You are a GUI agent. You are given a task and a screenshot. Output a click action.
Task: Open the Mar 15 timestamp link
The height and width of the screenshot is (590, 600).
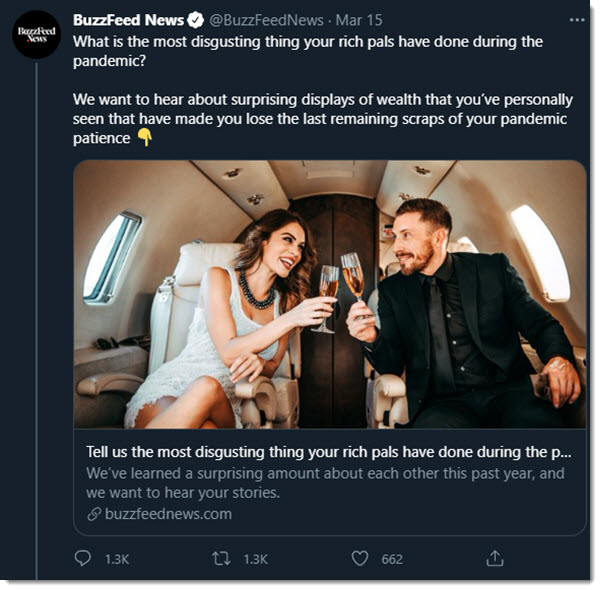(357, 21)
